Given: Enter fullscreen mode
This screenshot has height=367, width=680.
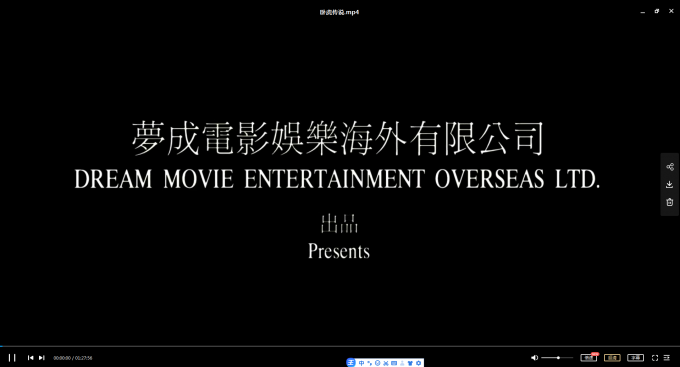Looking at the screenshot, I should click(x=655, y=358).
